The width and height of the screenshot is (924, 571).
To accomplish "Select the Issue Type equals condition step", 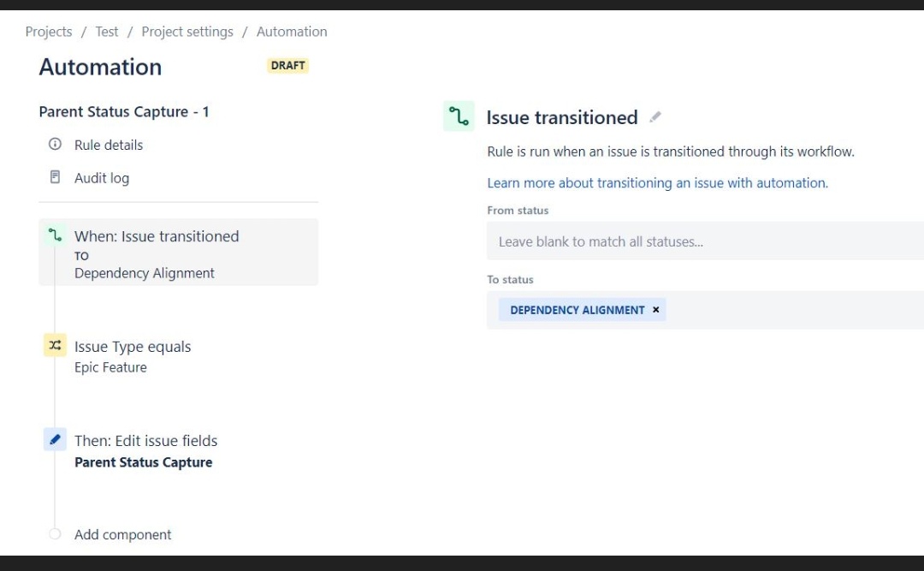I will pos(133,347).
